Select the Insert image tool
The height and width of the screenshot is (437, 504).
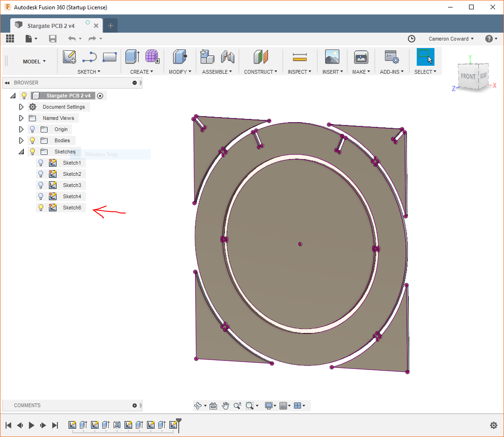(x=332, y=56)
